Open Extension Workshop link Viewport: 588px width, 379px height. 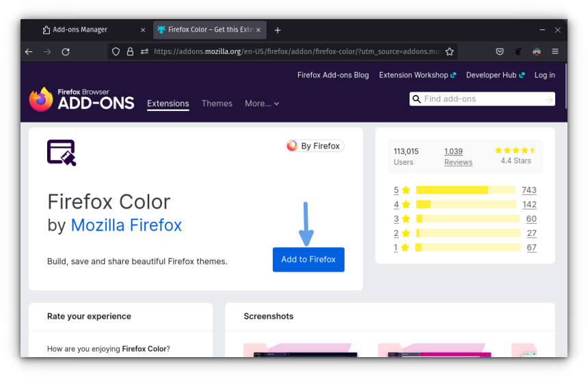(417, 75)
